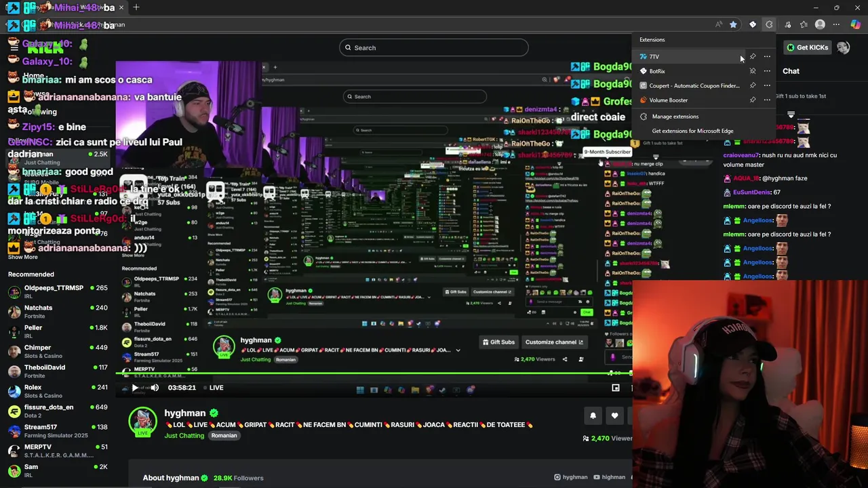Click the Read aloud icon
This screenshot has height=488, width=868.
click(x=719, y=24)
